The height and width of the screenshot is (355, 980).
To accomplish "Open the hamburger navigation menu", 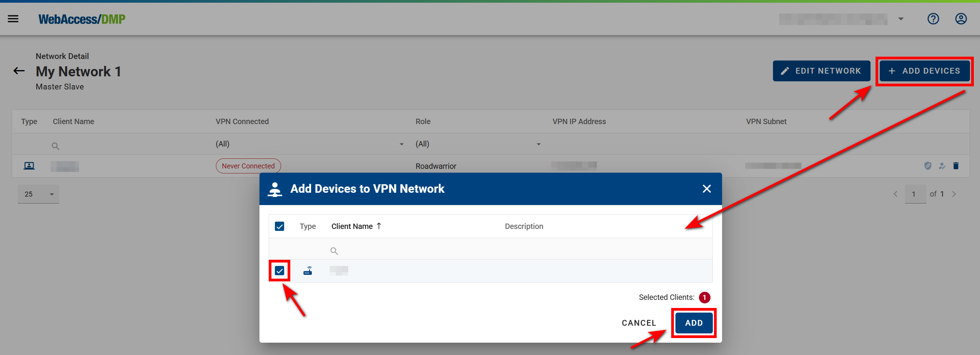I will pyautogui.click(x=13, y=19).
